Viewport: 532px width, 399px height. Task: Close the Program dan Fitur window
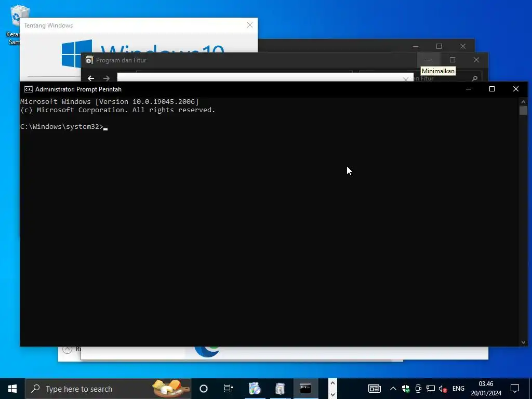click(476, 60)
